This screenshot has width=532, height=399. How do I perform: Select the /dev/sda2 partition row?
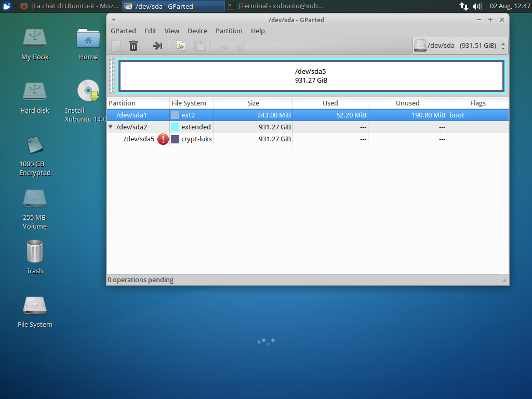click(308, 127)
